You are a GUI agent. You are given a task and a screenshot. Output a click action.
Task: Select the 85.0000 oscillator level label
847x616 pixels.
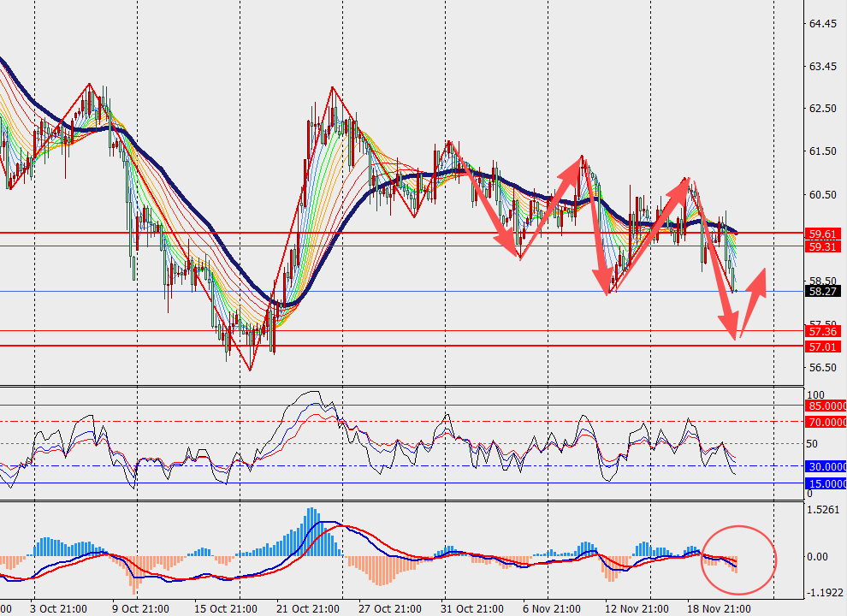(826, 406)
